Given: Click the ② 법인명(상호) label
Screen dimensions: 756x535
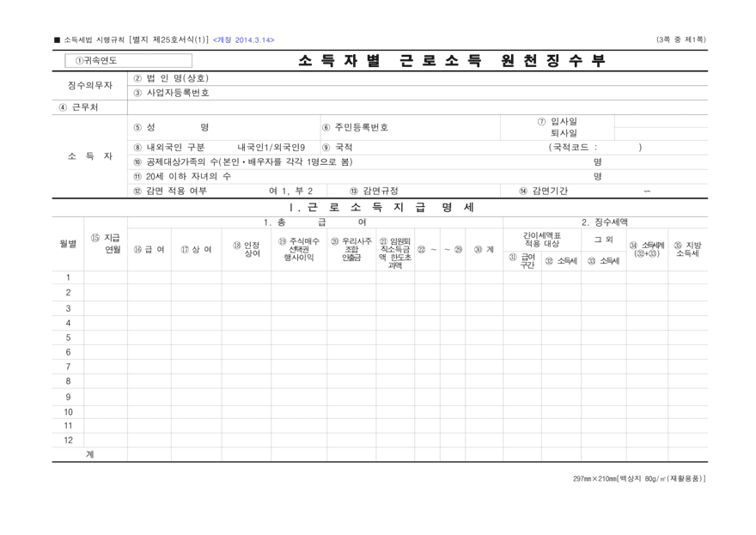Looking at the screenshot, I should tap(171, 78).
